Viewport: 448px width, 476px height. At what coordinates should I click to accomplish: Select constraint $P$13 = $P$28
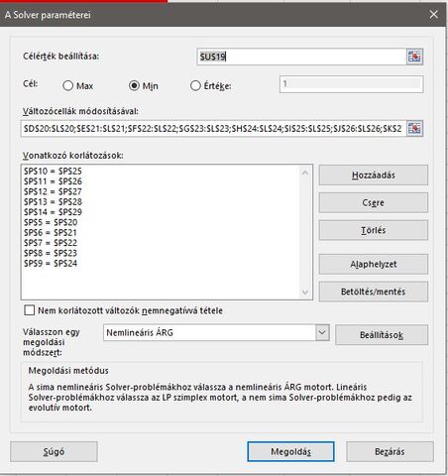point(53,202)
